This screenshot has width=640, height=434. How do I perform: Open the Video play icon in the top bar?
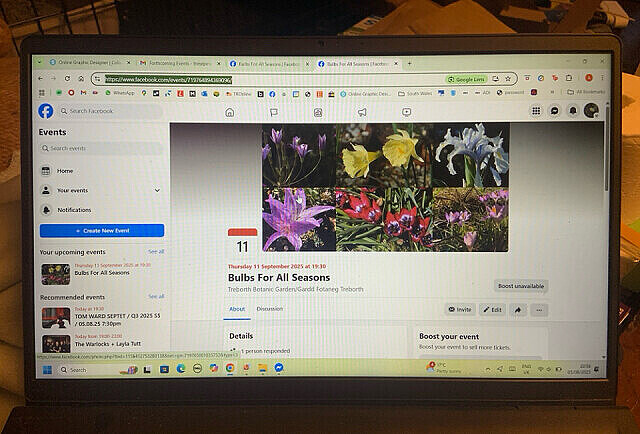pos(406,112)
